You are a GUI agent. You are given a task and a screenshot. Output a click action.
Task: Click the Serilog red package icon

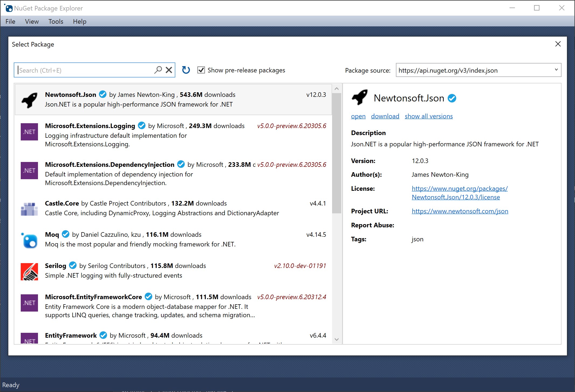click(29, 271)
